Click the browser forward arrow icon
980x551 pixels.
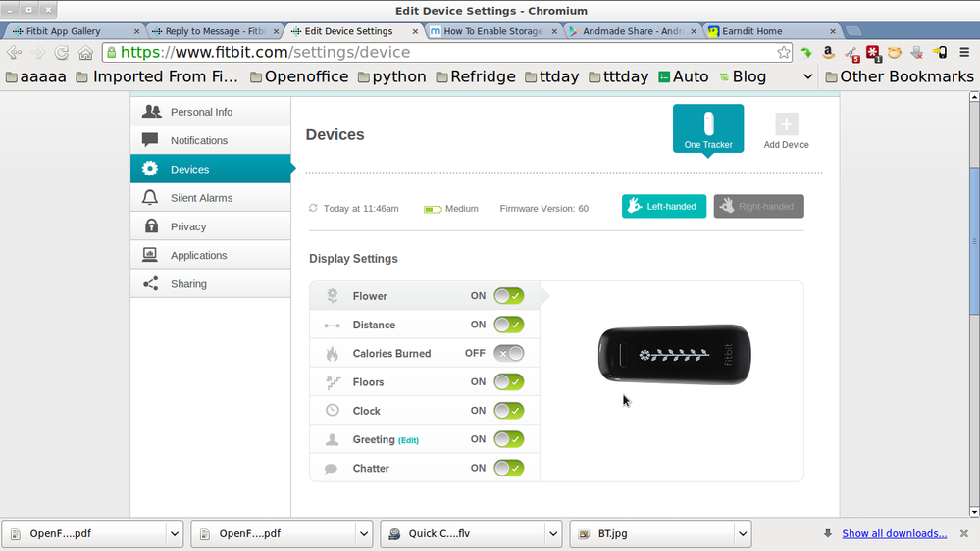pos(37,53)
